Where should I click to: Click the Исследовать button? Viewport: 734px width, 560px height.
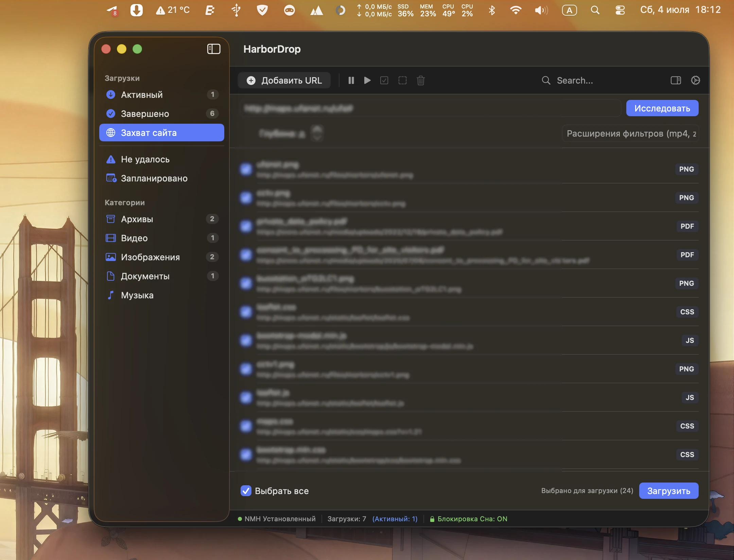point(662,108)
